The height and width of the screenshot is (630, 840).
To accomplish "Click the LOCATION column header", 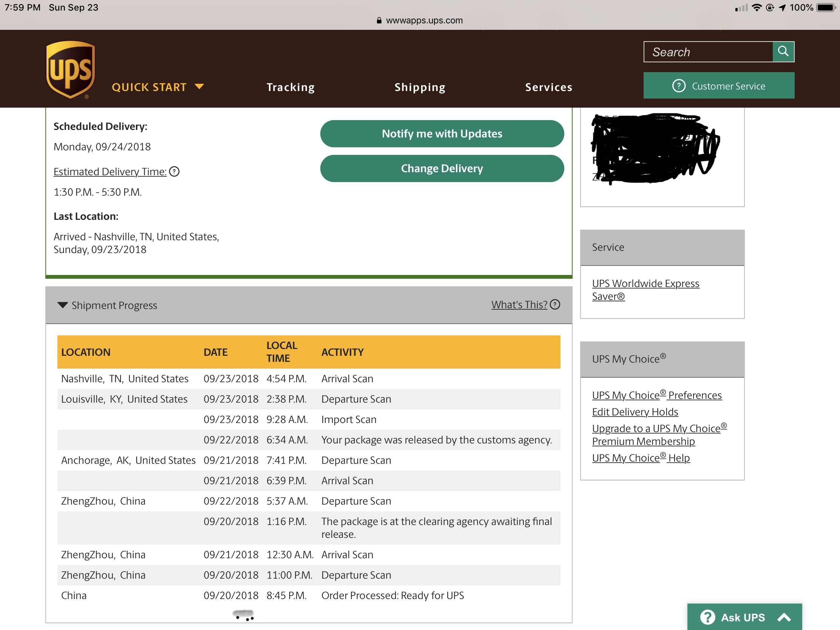I will (x=86, y=352).
